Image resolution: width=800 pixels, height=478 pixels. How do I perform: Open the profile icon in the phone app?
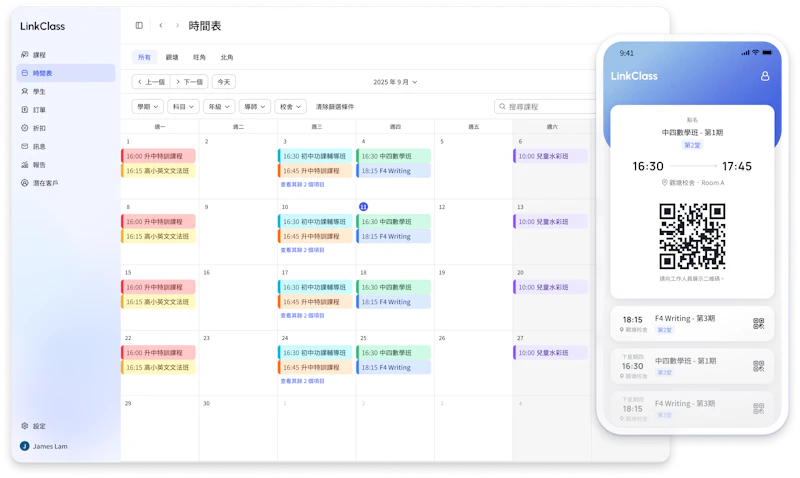pyautogui.click(x=765, y=76)
